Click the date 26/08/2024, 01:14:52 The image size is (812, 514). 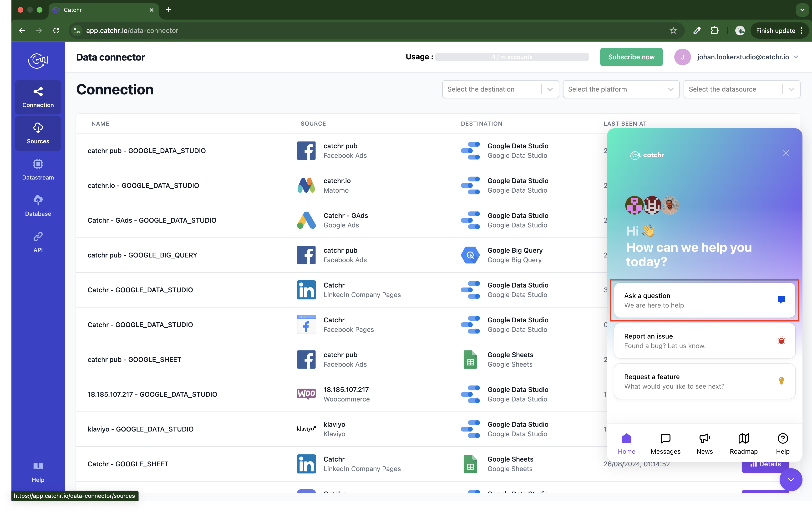click(x=637, y=464)
